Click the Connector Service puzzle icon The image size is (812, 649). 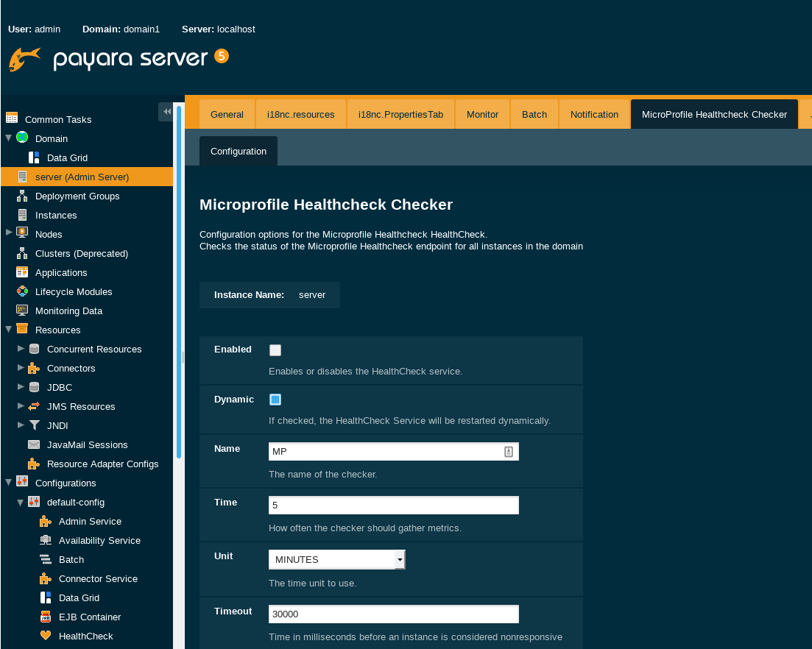click(x=46, y=578)
